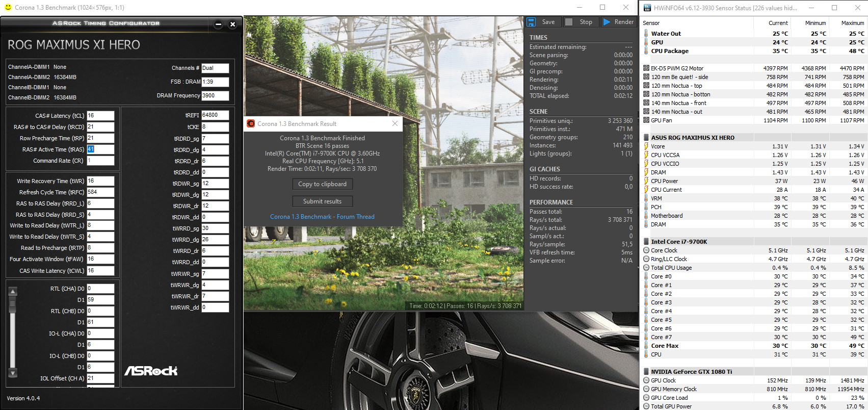Click the bolt icon beside CPU VCCSA
Viewport: 868px width, 410px height.
[646, 155]
